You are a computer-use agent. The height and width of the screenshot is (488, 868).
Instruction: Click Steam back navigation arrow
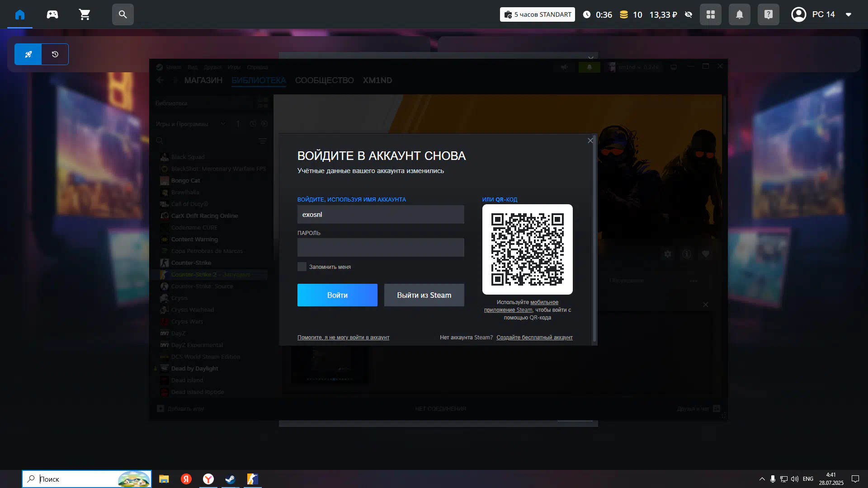(160, 80)
